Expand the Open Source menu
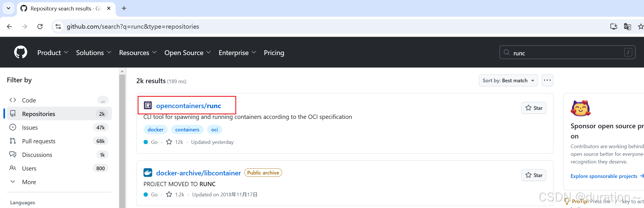The height and width of the screenshot is (208, 644). tap(187, 52)
